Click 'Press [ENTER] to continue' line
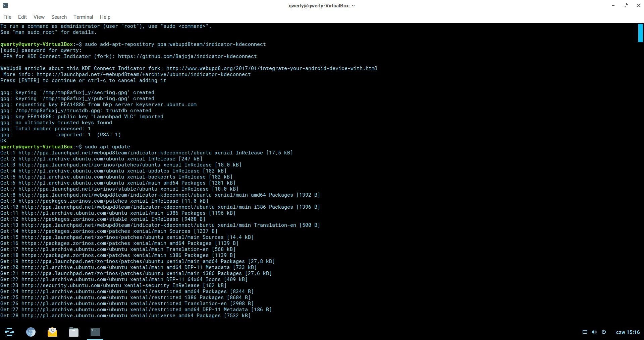 coord(83,80)
